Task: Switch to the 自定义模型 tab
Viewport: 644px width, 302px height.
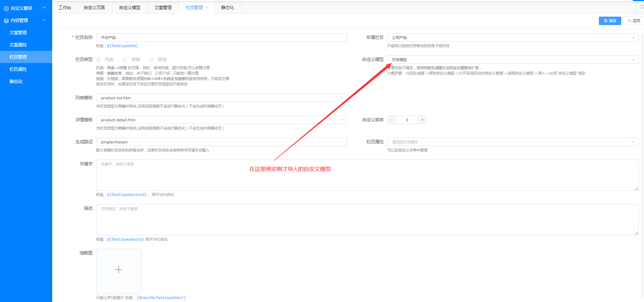Action: point(130,7)
